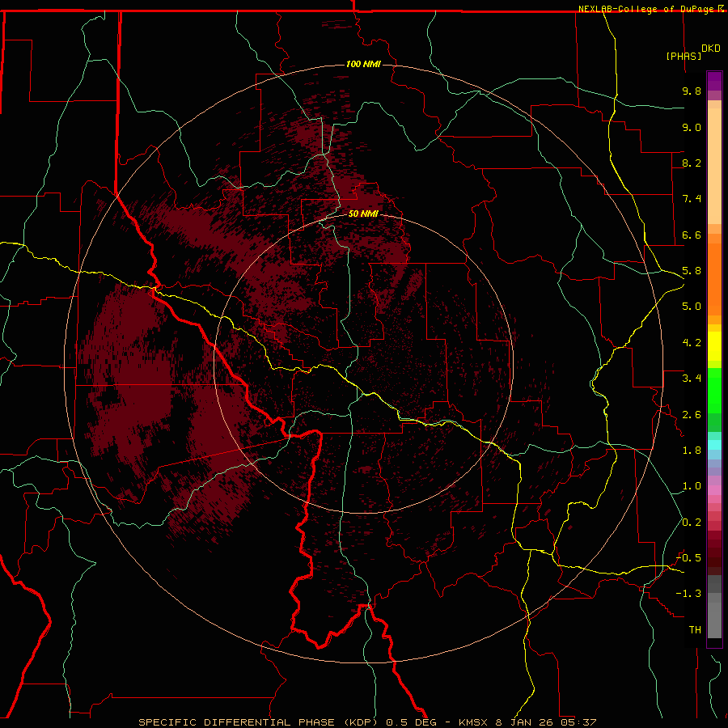Viewport: 728px width, 728px height.
Task: Click the DKD legend title
Action: [711, 49]
